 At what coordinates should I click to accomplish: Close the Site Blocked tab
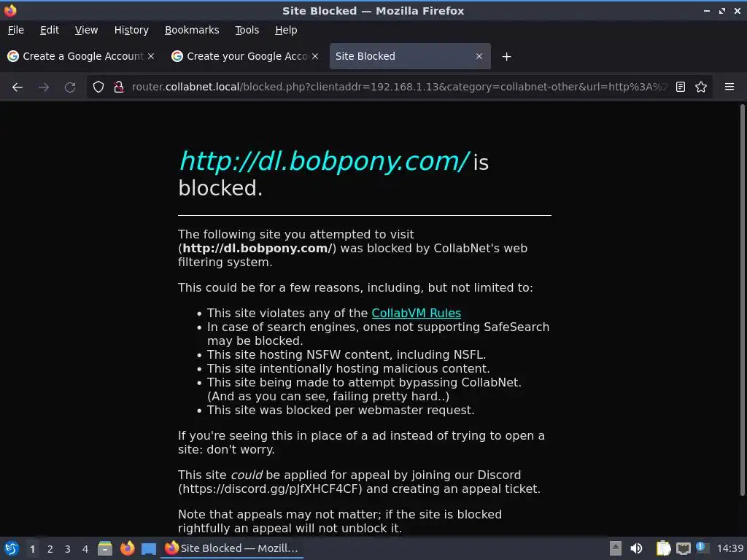(479, 56)
